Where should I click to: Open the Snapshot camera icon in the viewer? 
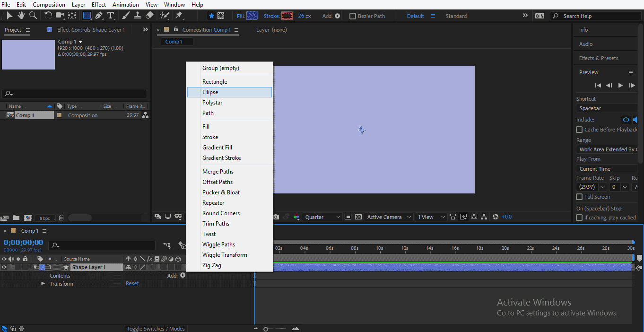tap(276, 216)
